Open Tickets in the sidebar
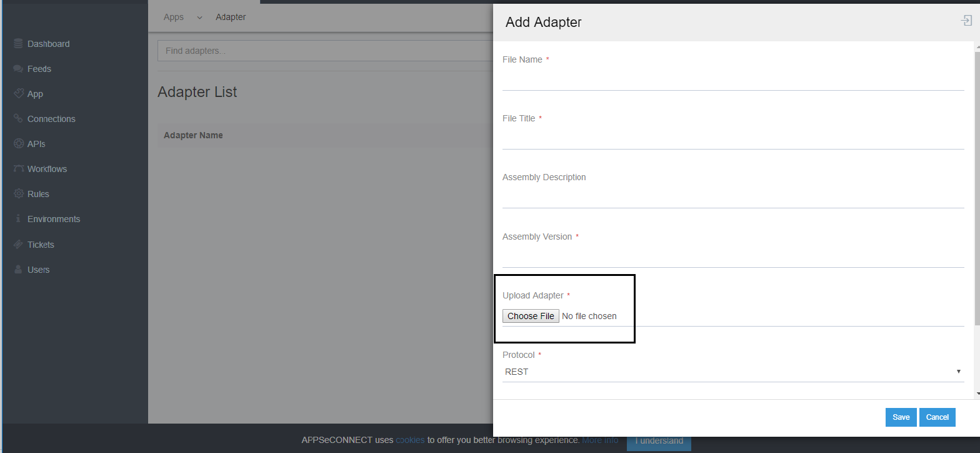The image size is (980, 453). click(x=41, y=245)
